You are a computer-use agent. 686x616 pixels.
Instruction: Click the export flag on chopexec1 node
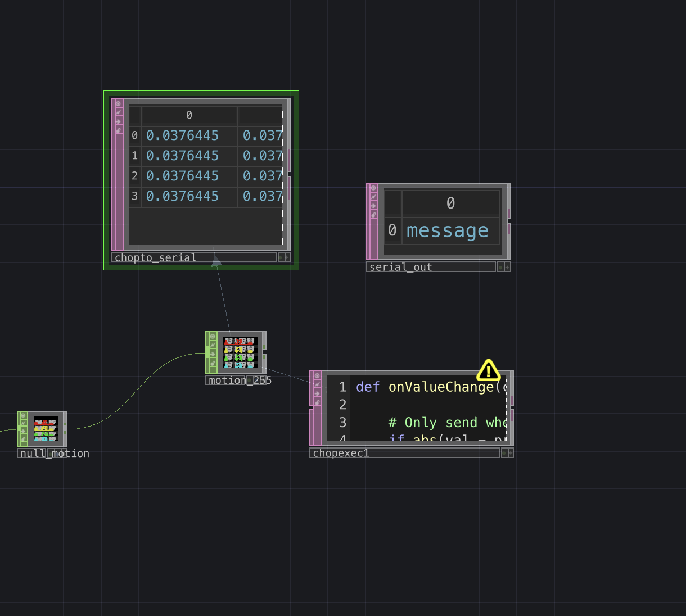[317, 393]
